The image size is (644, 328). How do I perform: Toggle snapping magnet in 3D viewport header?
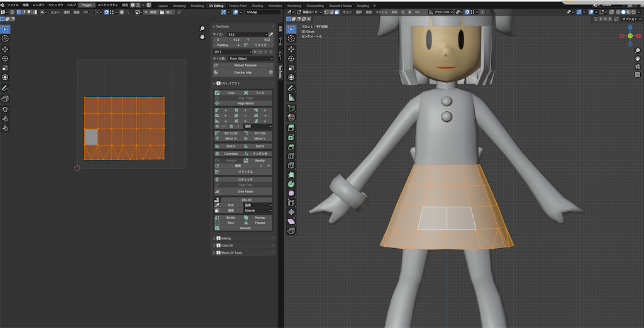(468, 13)
